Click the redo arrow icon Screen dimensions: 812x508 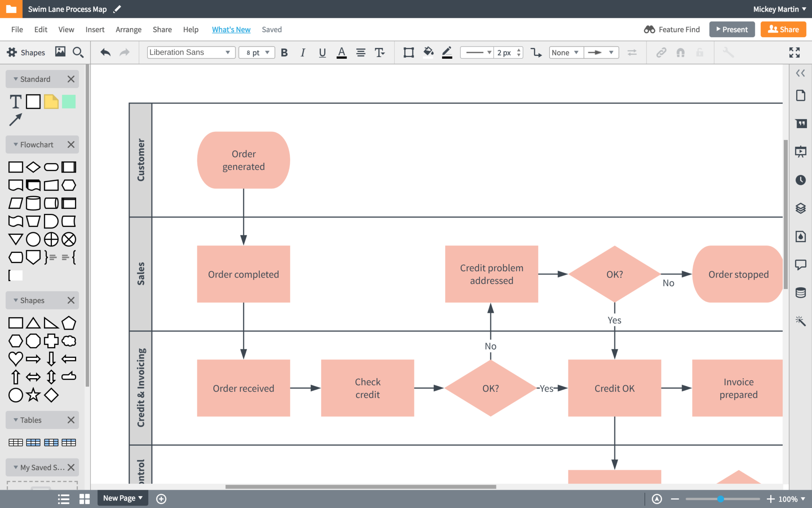(x=124, y=53)
